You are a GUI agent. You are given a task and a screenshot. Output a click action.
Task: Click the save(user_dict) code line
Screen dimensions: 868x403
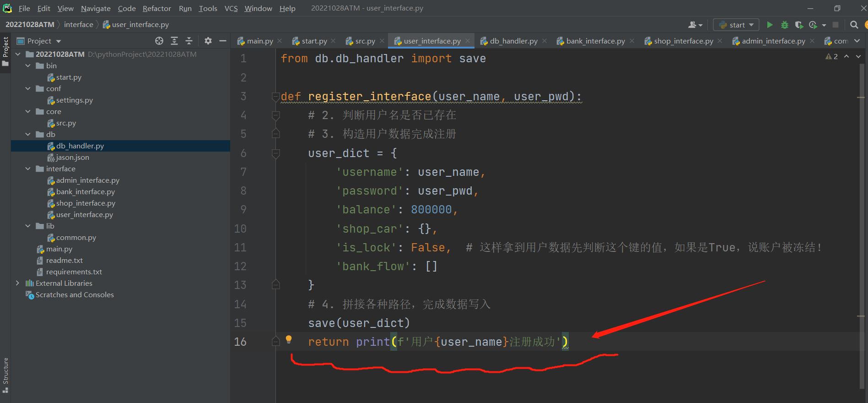[x=359, y=323]
